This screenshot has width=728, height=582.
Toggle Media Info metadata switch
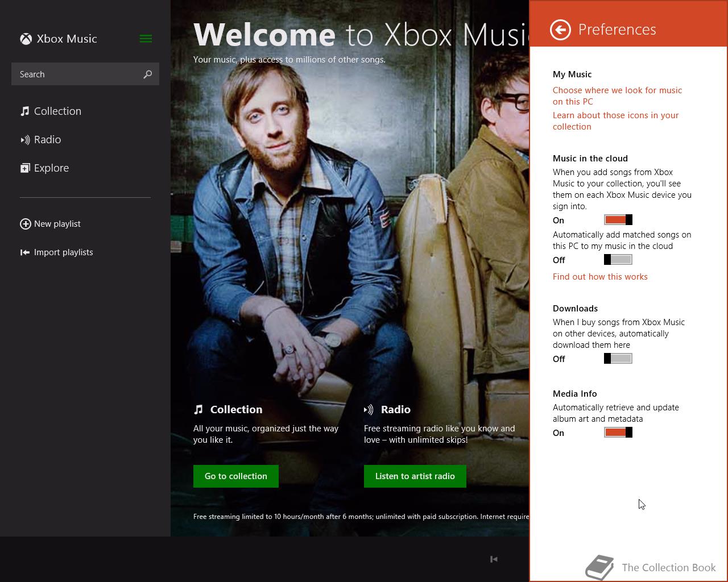pos(618,433)
